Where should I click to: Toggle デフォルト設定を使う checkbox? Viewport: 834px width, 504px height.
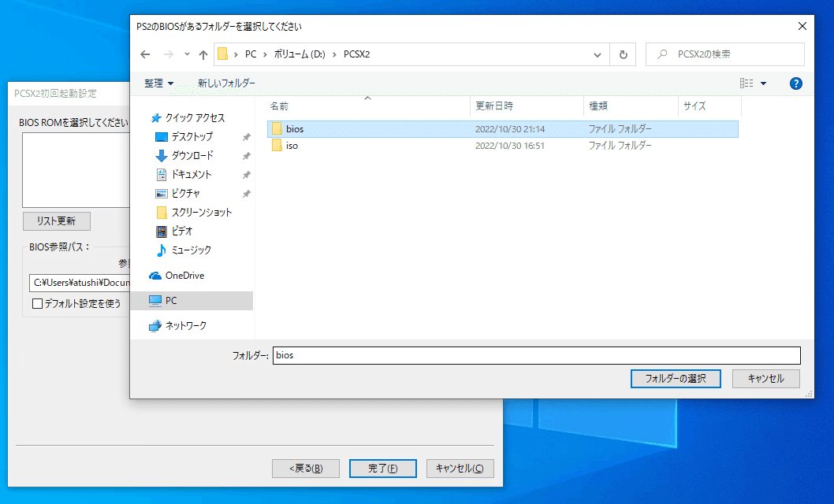[37, 304]
